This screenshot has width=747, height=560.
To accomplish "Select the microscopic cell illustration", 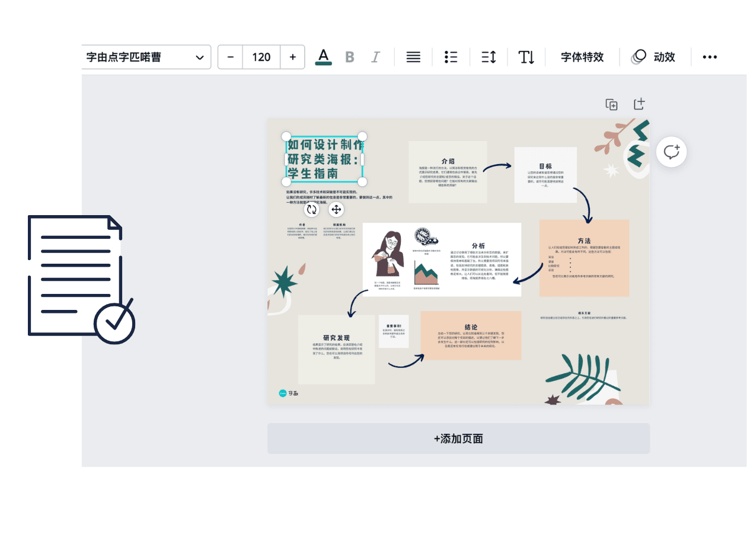I will point(426,238).
